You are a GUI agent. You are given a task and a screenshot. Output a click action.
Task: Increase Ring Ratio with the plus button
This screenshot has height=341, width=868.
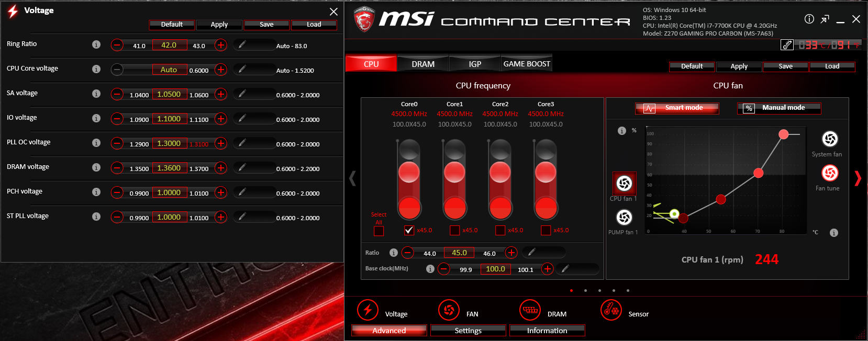[x=221, y=45]
